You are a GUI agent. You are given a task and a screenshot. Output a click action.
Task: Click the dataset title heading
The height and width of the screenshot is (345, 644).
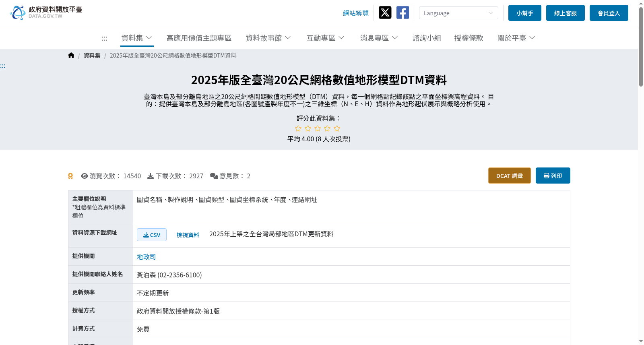[319, 80]
